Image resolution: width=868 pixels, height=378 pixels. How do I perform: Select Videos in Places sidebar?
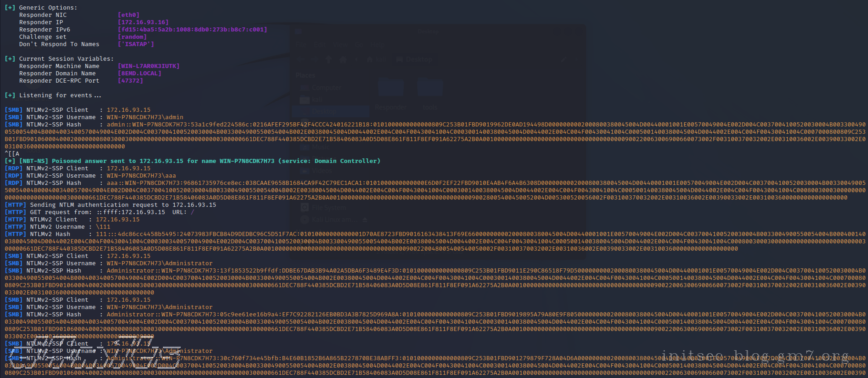(322, 171)
